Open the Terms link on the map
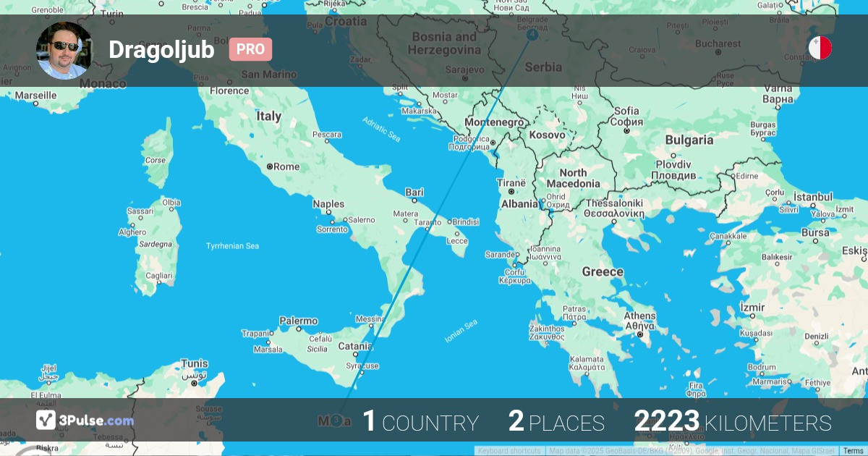The image size is (868, 456). tap(853, 451)
